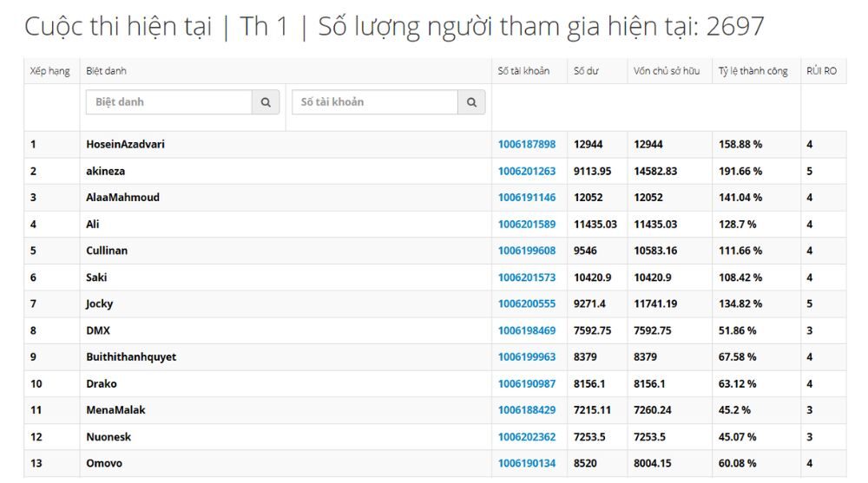The height and width of the screenshot is (483, 868).
Task: Focus the Biệt danh search input
Action: pyautogui.click(x=169, y=102)
